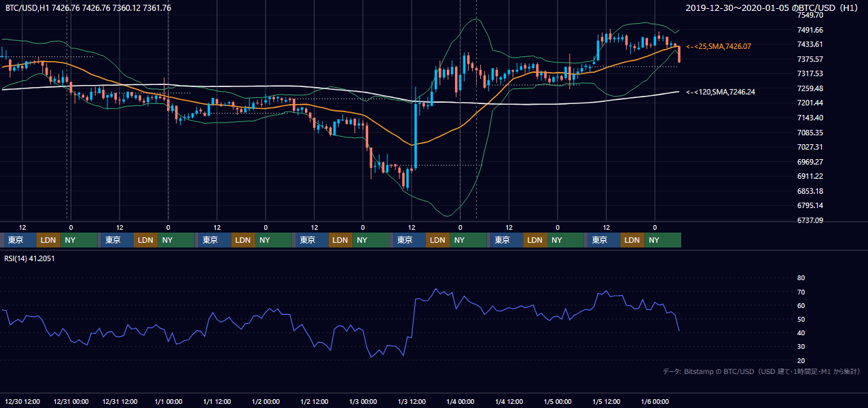Viewport: 868px width, 408px height.
Task: Click the 1/2 12:00 date label
Action: click(315, 402)
